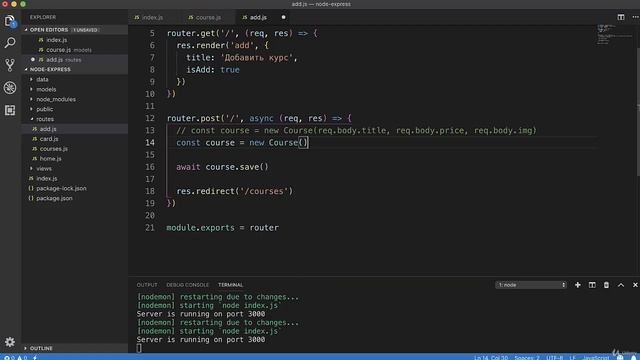Open package-lock.json file
Viewport: 640px width, 360px height.
(x=61, y=189)
